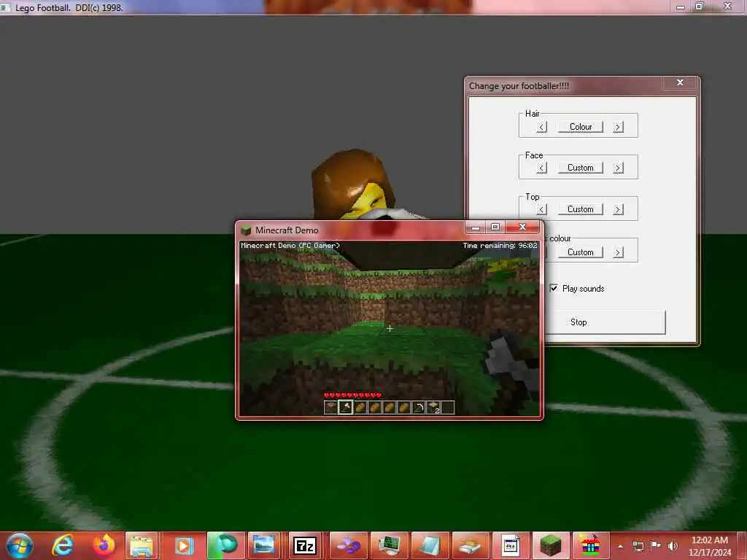Click the Stop button
Viewport: 747px width, 560px height.
605,322
